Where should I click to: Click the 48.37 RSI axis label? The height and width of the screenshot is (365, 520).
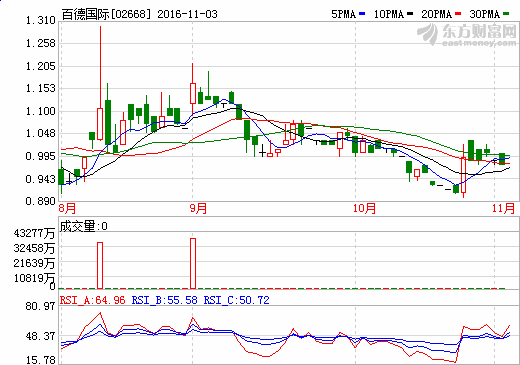point(41,336)
